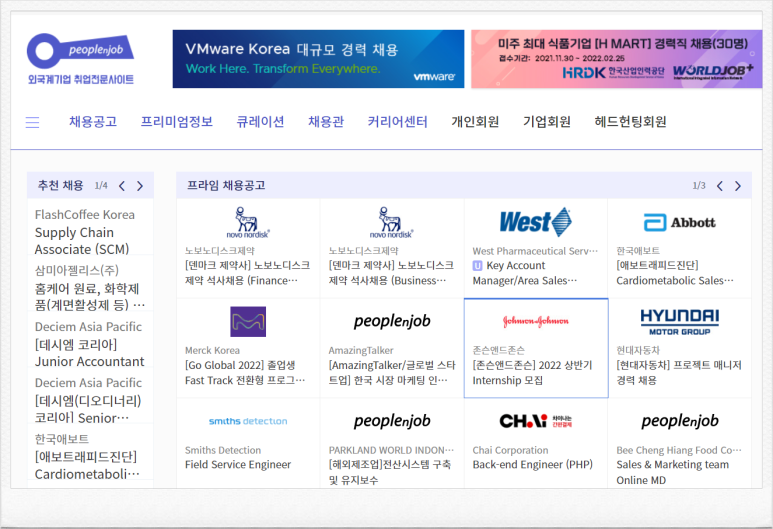Click the Abbott logo
The image size is (773, 529).
pyautogui.click(x=679, y=223)
